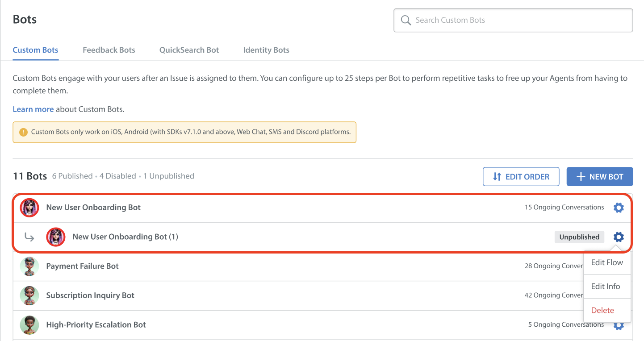The height and width of the screenshot is (341, 644).
Task: Switch to the Feedback Bots tab
Action: pyautogui.click(x=109, y=50)
